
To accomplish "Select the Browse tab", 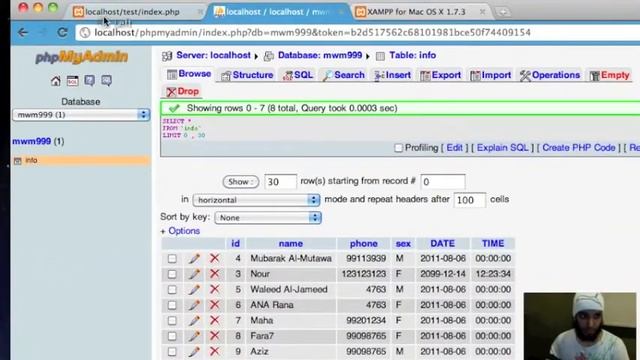I will click(189, 74).
